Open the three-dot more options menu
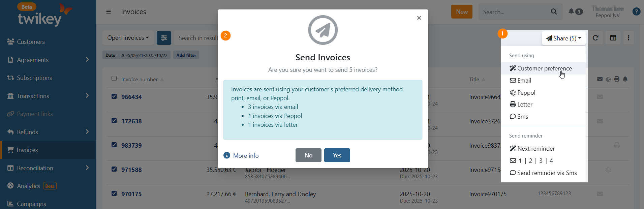This screenshot has width=644, height=209. click(628, 38)
